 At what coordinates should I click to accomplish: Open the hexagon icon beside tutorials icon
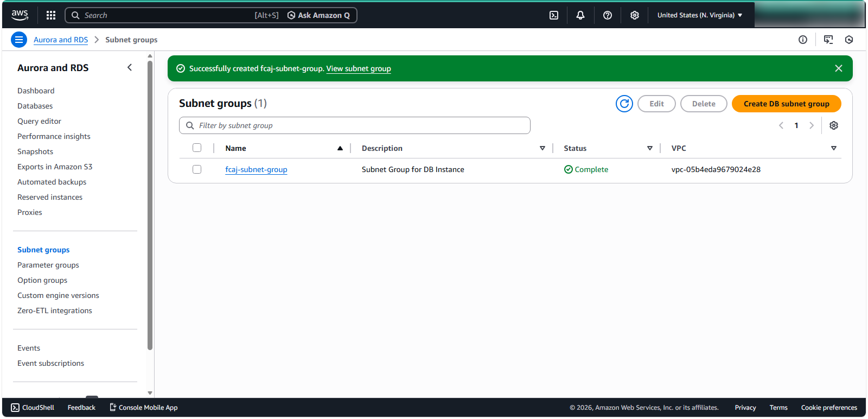[x=849, y=40]
